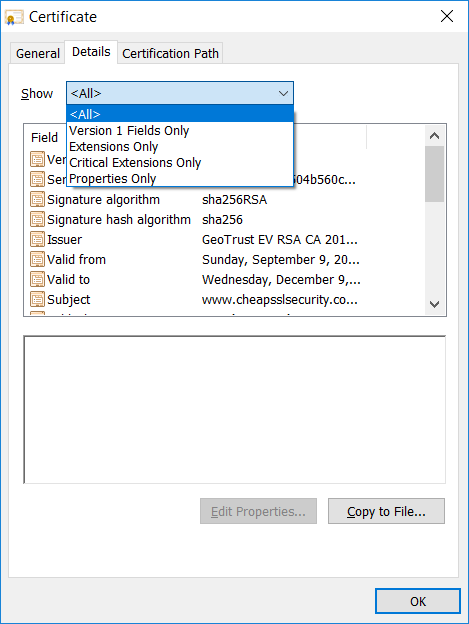Switch to the General tab
This screenshot has width=469, height=624.
click(x=37, y=53)
